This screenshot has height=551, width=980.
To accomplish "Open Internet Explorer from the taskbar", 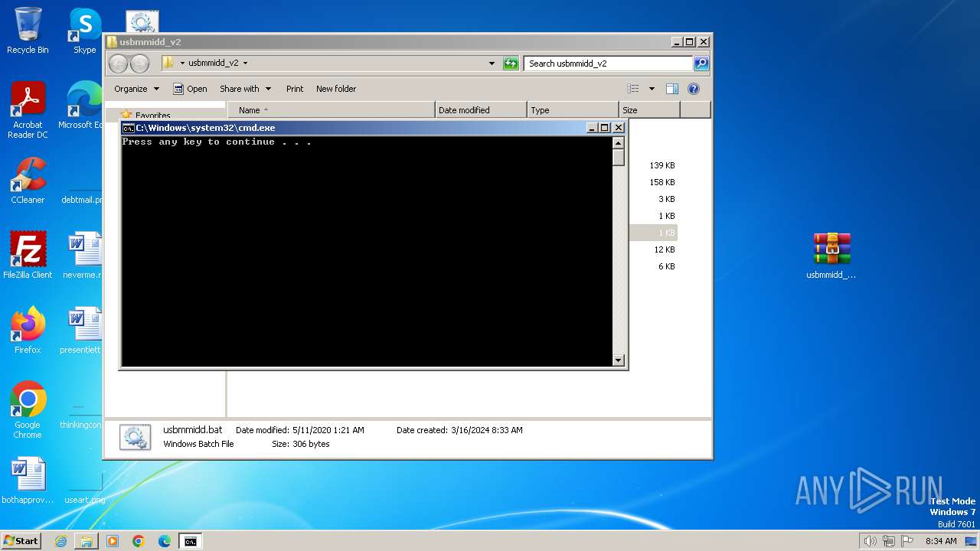I will [x=60, y=541].
